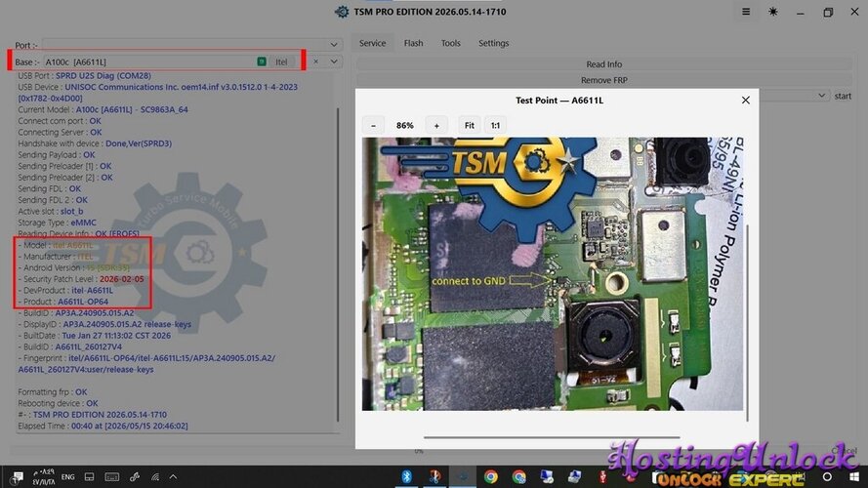Click the SPRD U2S Diag (COM28) text
Image resolution: width=868 pixels, height=488 pixels.
[x=103, y=76]
